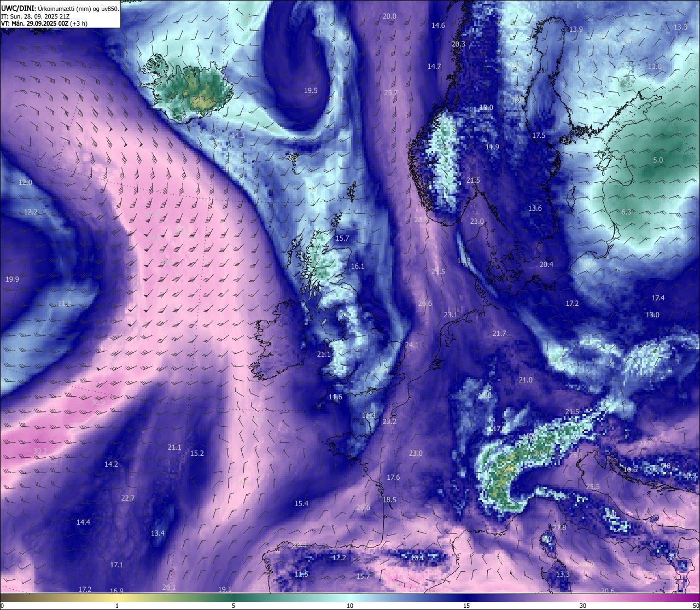Click the map value '39.2'

[40, 451]
